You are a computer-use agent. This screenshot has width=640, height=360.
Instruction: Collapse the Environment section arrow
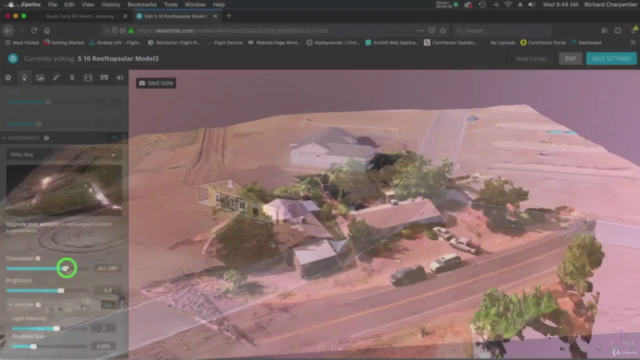click(x=4, y=138)
